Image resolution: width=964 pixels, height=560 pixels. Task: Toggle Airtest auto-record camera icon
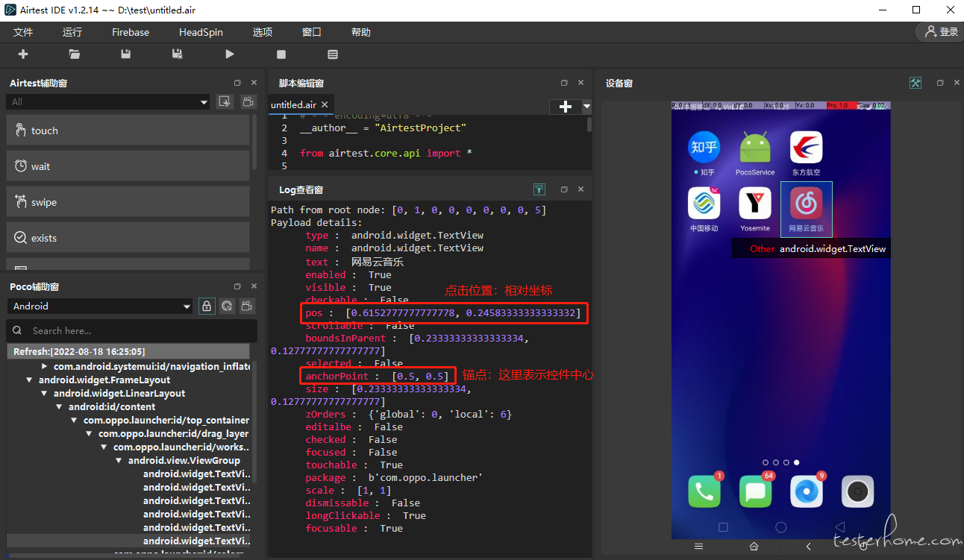pyautogui.click(x=248, y=101)
